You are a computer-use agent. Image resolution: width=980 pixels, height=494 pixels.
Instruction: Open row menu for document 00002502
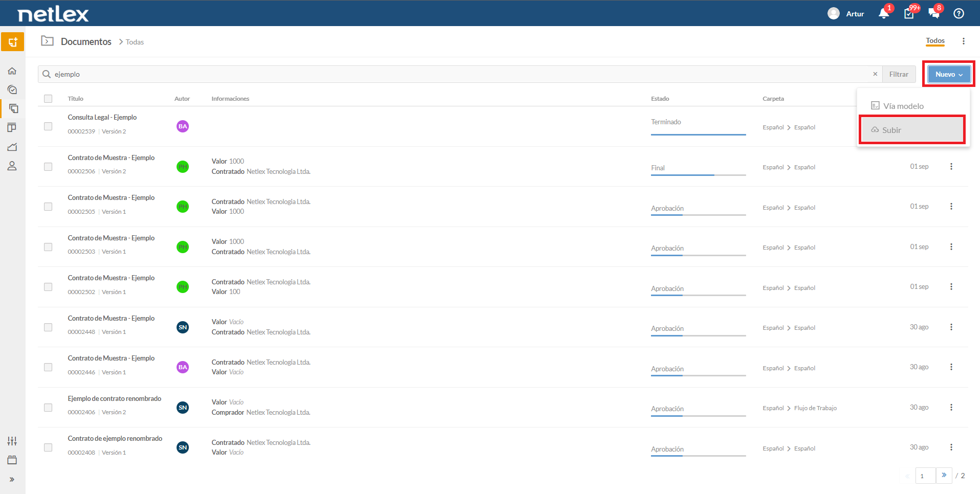(x=951, y=287)
